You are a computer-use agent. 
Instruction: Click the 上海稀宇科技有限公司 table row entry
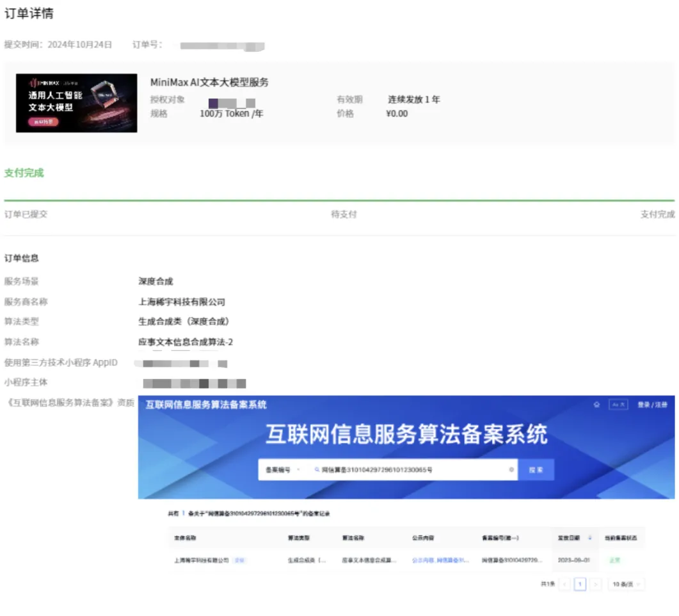tap(201, 560)
